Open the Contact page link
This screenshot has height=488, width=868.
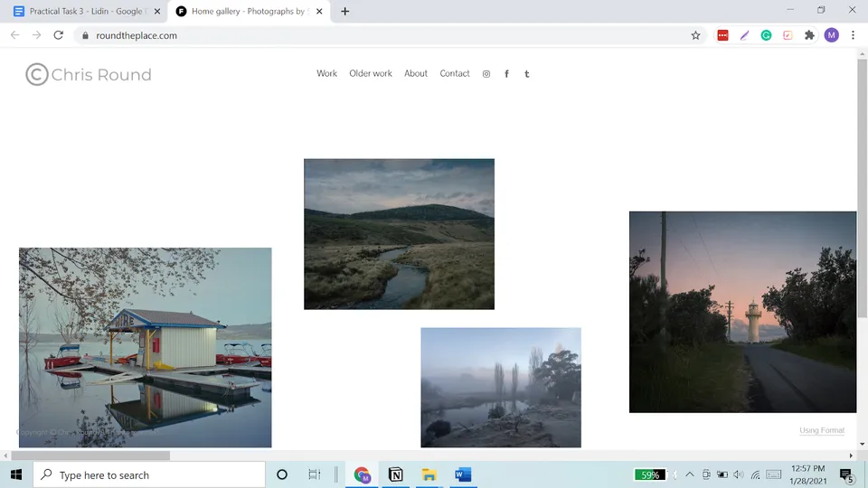tap(455, 73)
